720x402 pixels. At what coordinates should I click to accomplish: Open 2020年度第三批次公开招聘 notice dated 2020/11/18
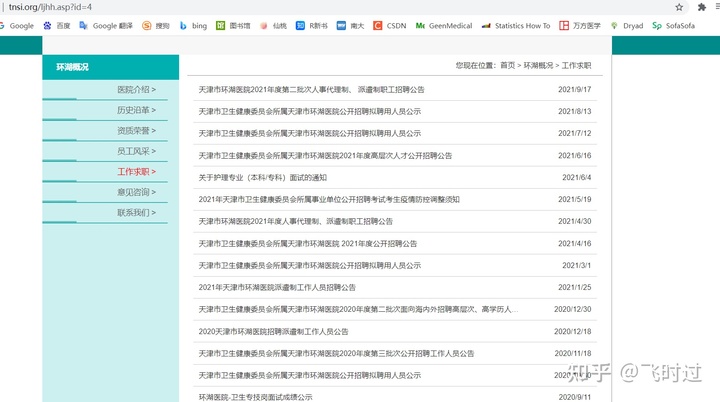[336, 354]
